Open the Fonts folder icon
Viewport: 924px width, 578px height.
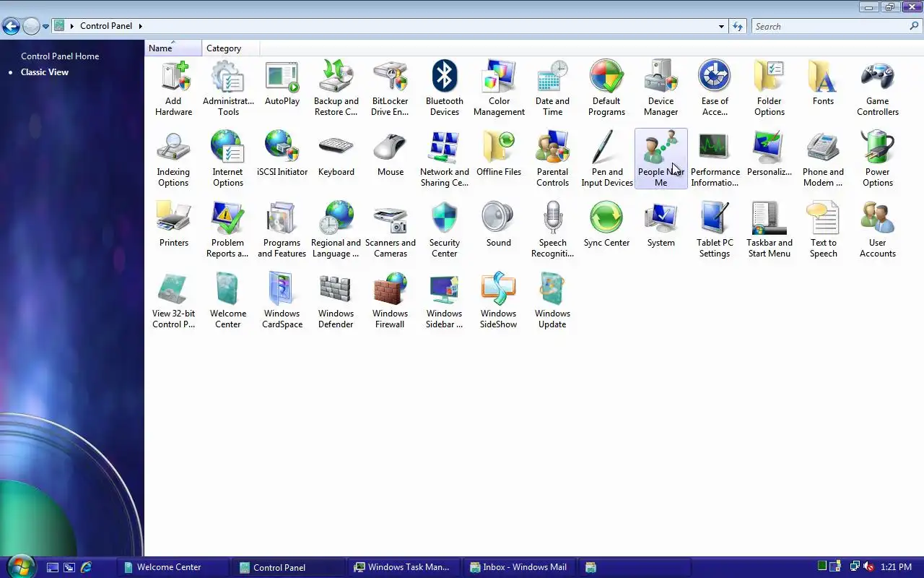(x=823, y=84)
